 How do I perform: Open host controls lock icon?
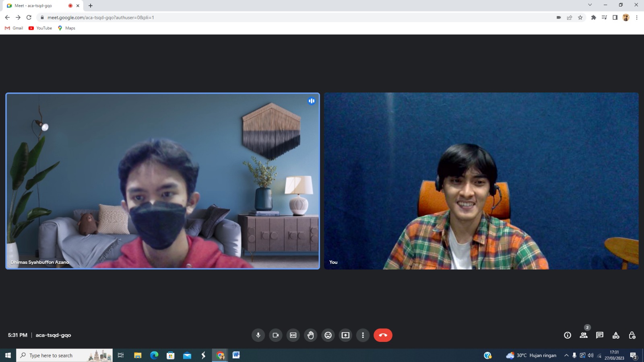tap(632, 335)
